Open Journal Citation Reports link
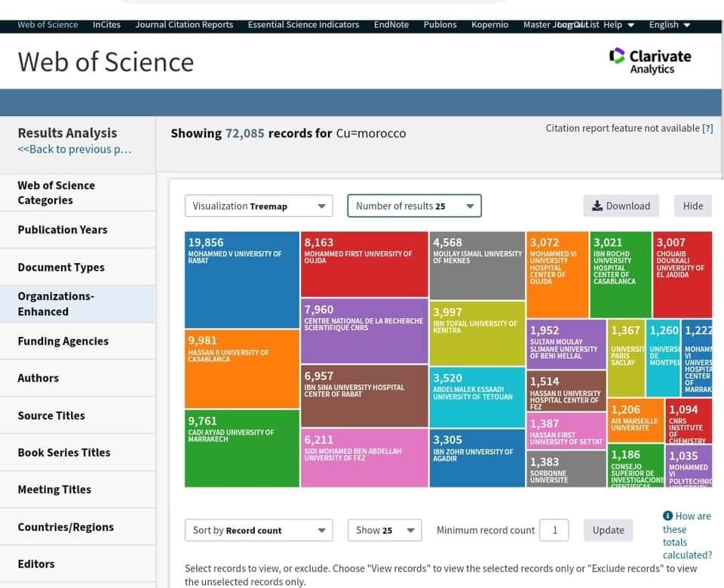Viewport: 724px width, 588px height. pyautogui.click(x=184, y=24)
